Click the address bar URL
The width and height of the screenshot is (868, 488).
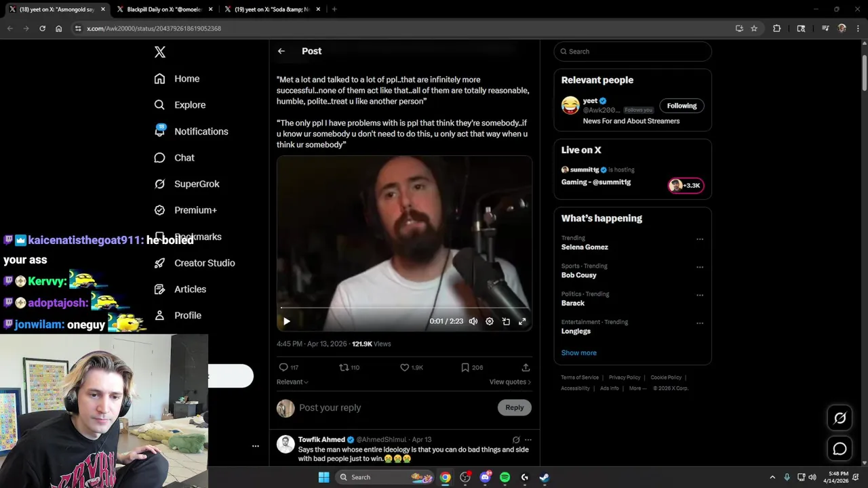pyautogui.click(x=154, y=28)
